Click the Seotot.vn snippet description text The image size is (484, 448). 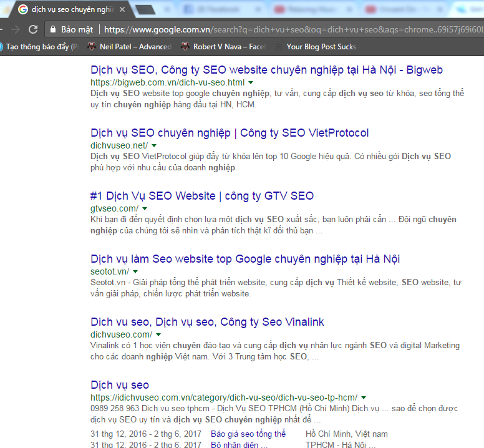point(276,288)
